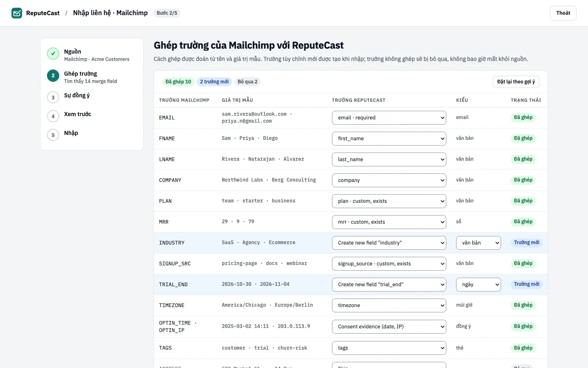Click the TRƯỜNG MAILCHIMP column header
Screen dimensions: 588x368
pyautogui.click(x=184, y=100)
